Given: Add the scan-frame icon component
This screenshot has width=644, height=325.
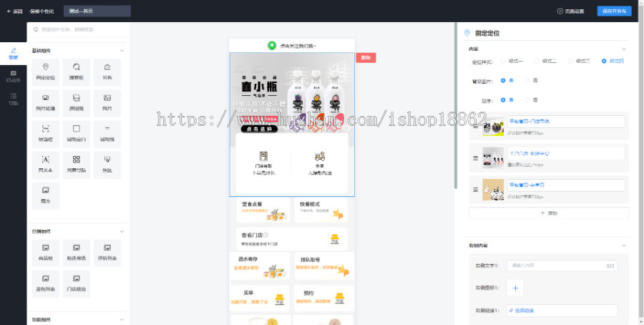Looking at the screenshot, I should click(46, 134).
